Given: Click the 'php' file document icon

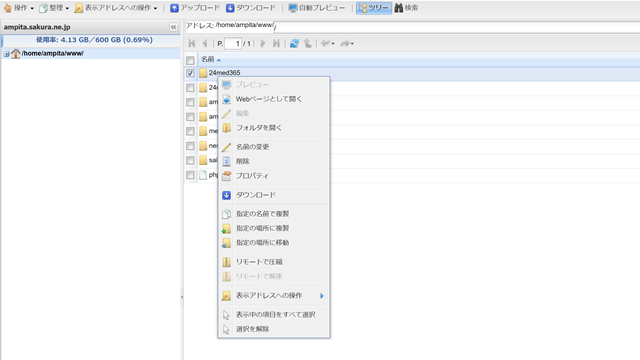Looking at the screenshot, I should pos(203,175).
